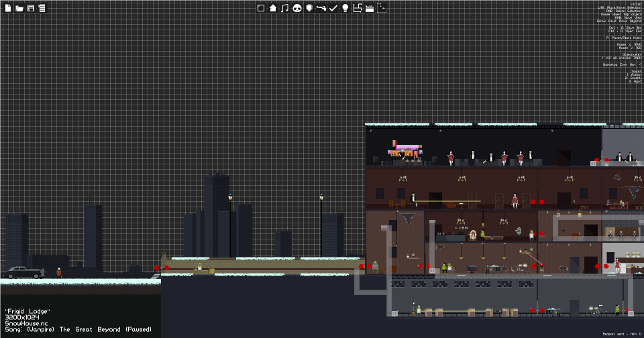Screen dimensions: 644x338
Task: Select the jukebox on the bar floor
Action: tap(473, 236)
